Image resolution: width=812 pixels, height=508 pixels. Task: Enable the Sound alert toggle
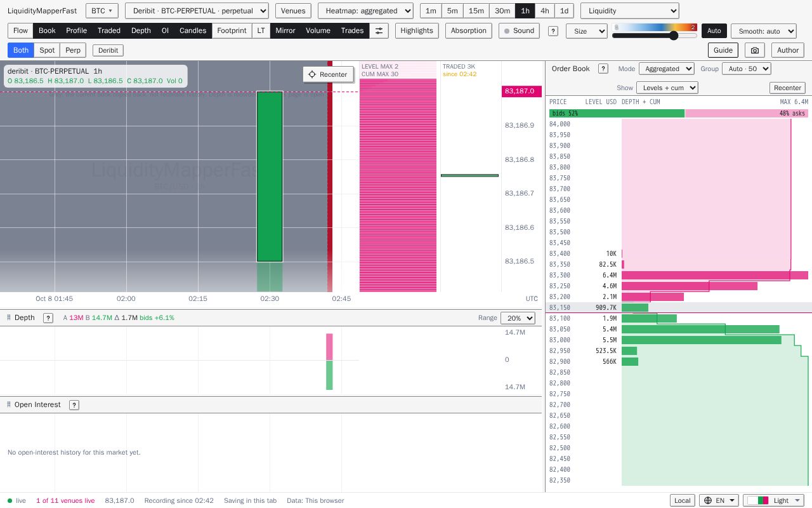pos(519,30)
